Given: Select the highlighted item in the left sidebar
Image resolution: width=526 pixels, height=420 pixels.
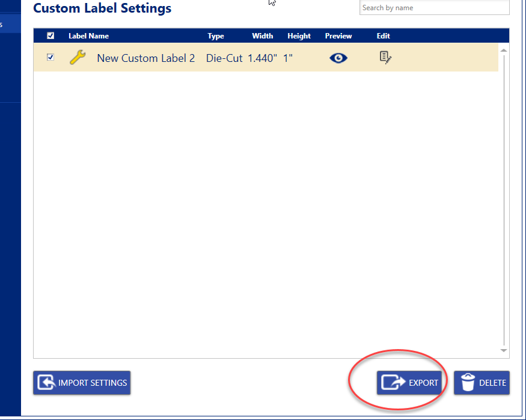Looking at the screenshot, I should (x=10, y=25).
